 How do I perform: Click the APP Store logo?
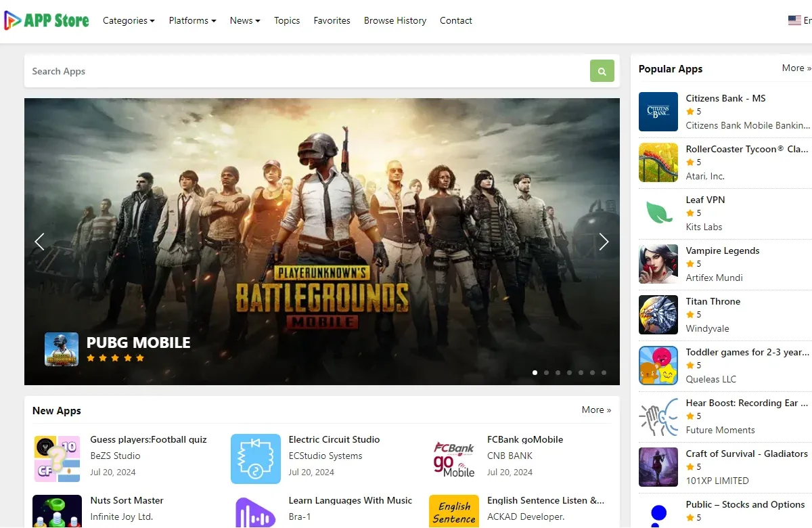pos(46,20)
